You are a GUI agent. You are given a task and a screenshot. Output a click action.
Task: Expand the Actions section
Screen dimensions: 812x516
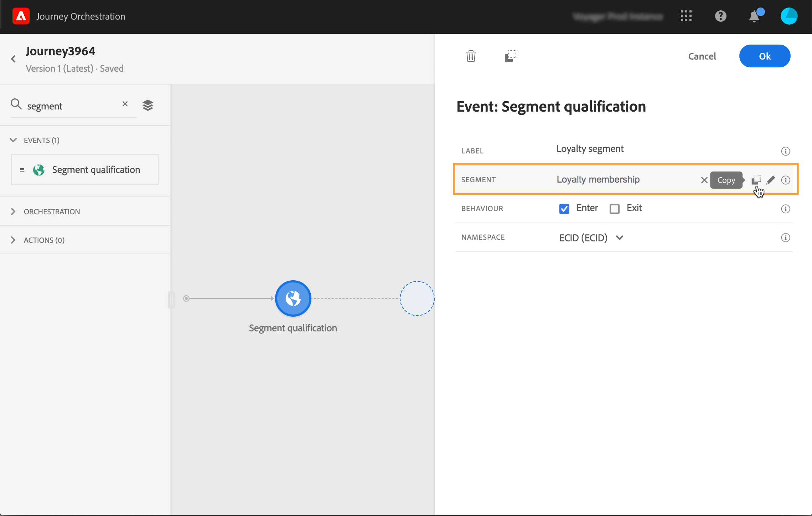point(13,240)
